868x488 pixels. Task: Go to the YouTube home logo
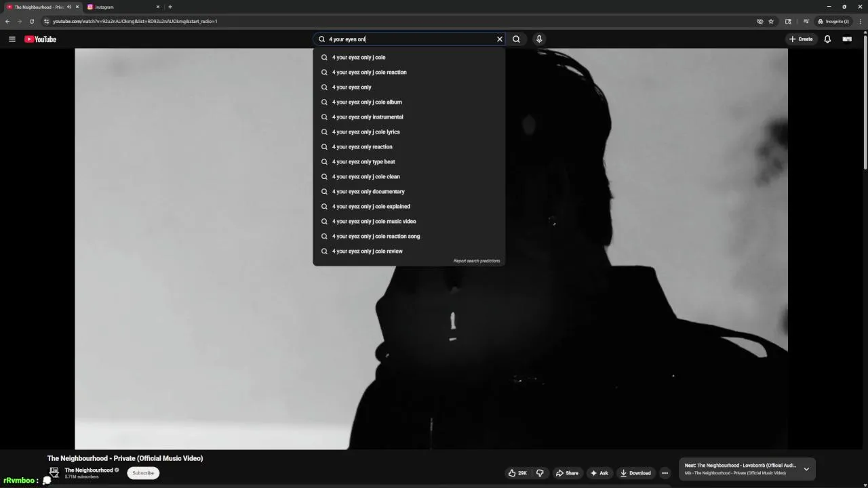point(40,39)
